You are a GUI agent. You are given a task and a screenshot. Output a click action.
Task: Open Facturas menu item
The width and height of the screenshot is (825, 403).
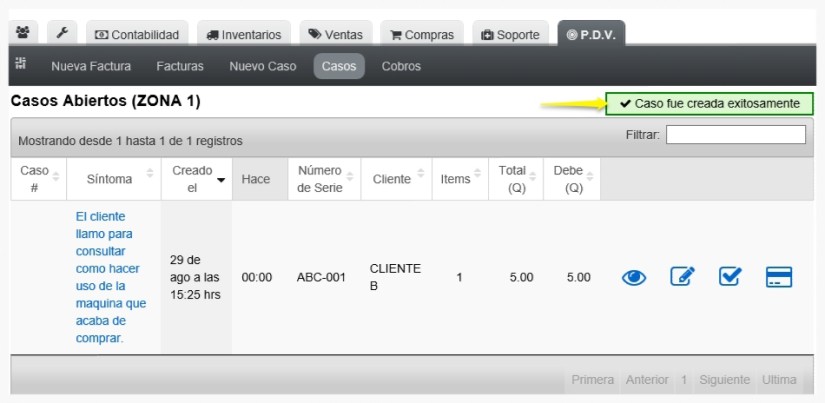180,66
